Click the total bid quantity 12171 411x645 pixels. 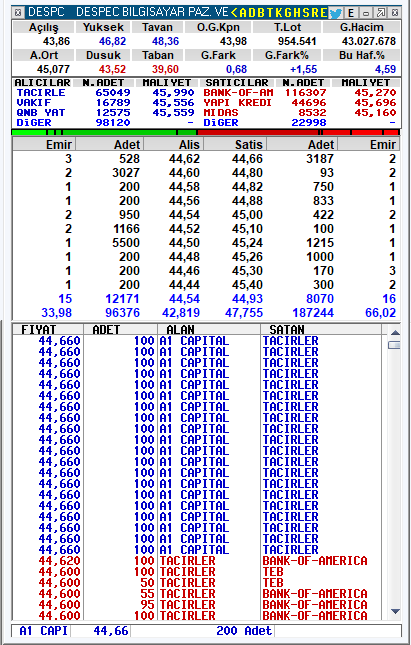(x=123, y=299)
